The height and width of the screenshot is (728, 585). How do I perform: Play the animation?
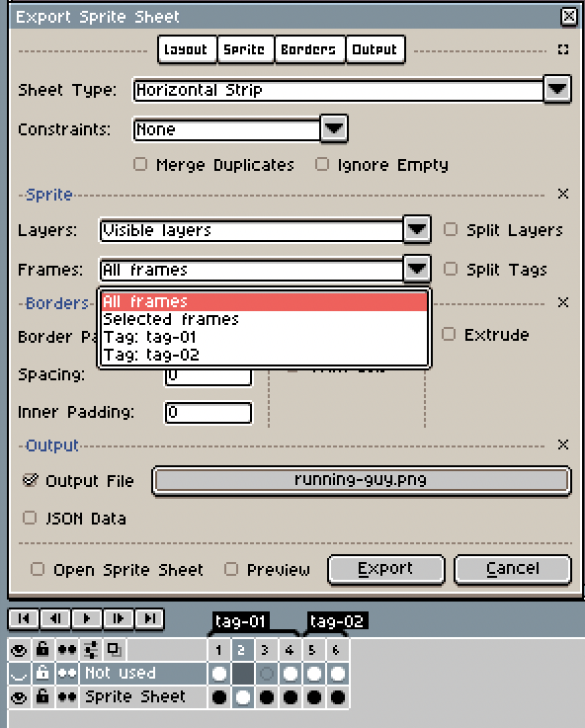[86, 619]
